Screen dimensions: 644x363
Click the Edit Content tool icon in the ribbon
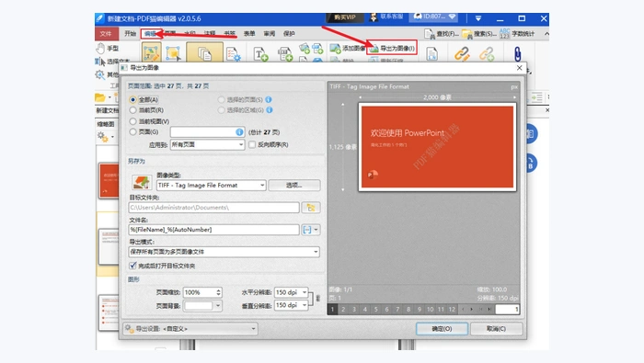point(151,53)
